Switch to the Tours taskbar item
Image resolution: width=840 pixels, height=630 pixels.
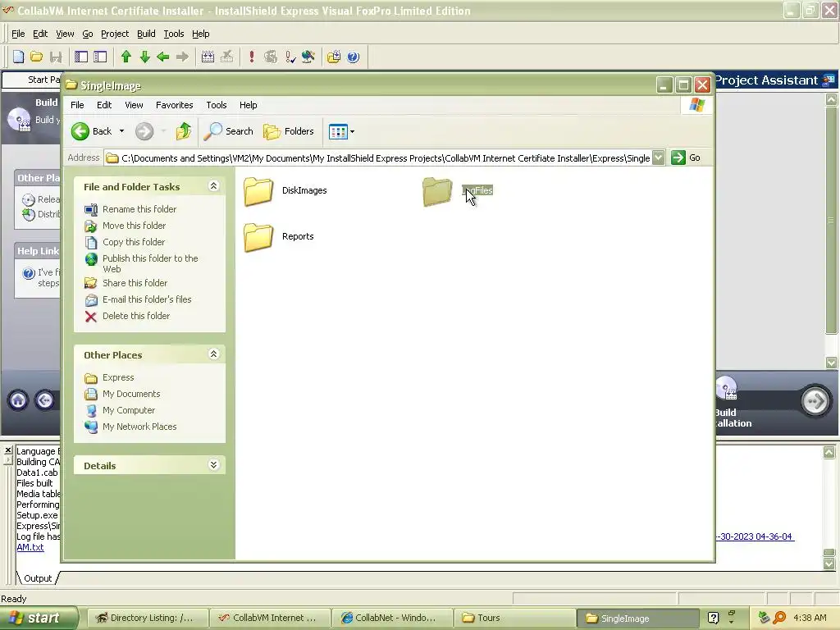(514, 619)
